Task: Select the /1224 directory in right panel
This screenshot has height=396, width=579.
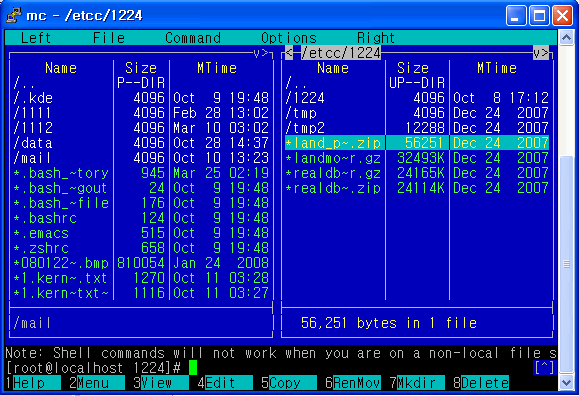Action: click(417, 98)
